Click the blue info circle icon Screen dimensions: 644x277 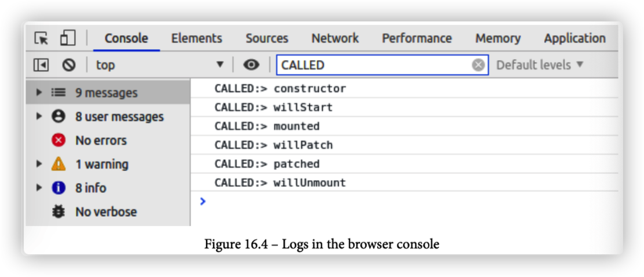59,188
